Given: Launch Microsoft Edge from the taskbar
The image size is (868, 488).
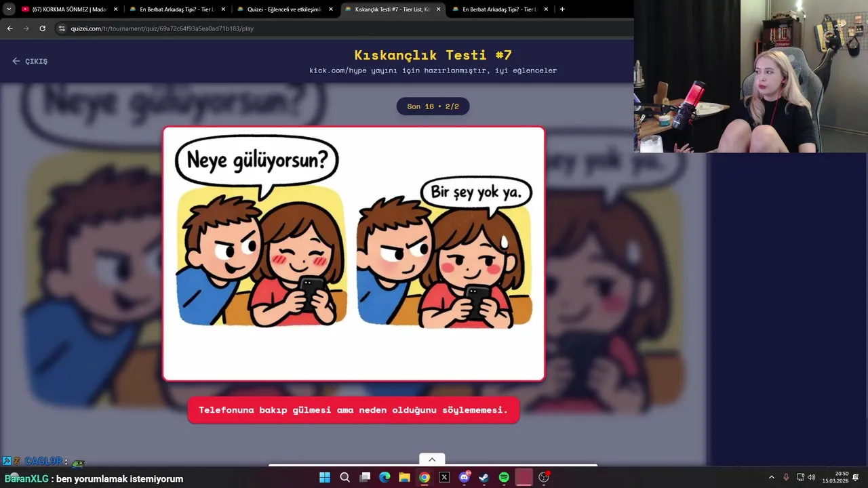Looking at the screenshot, I should point(384,477).
